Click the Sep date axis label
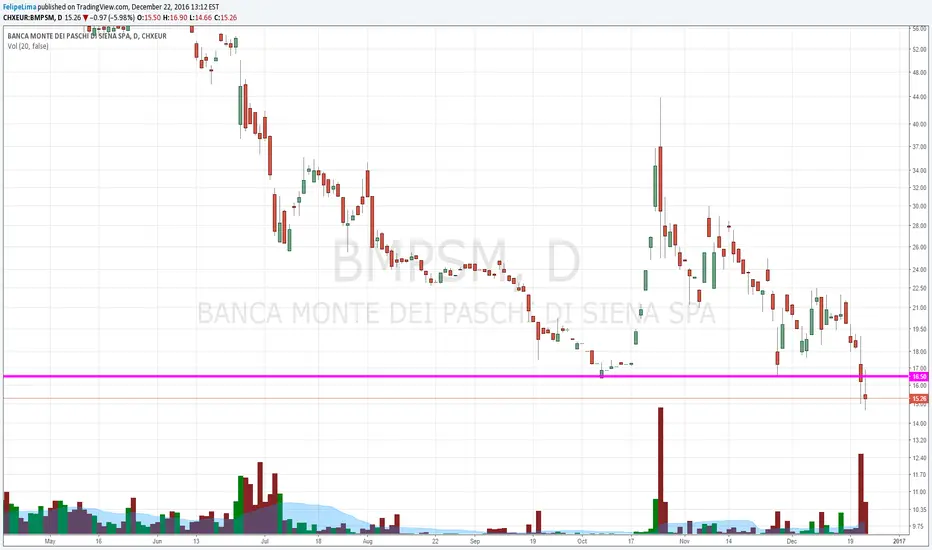Image resolution: width=932 pixels, height=550 pixels. (x=474, y=542)
